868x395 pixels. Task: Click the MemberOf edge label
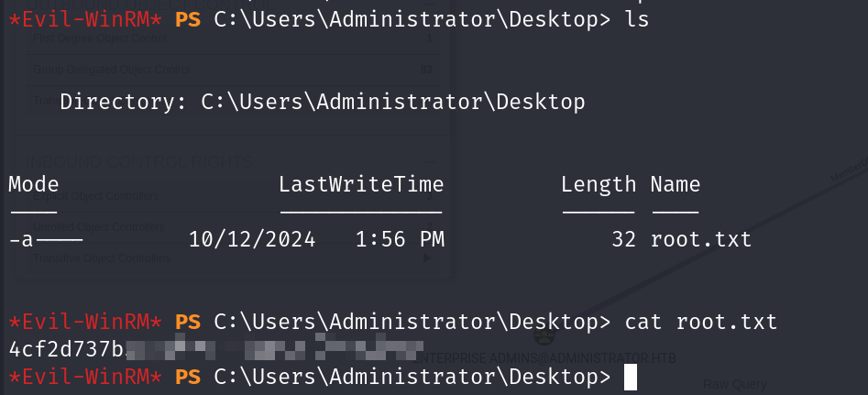tap(850, 170)
